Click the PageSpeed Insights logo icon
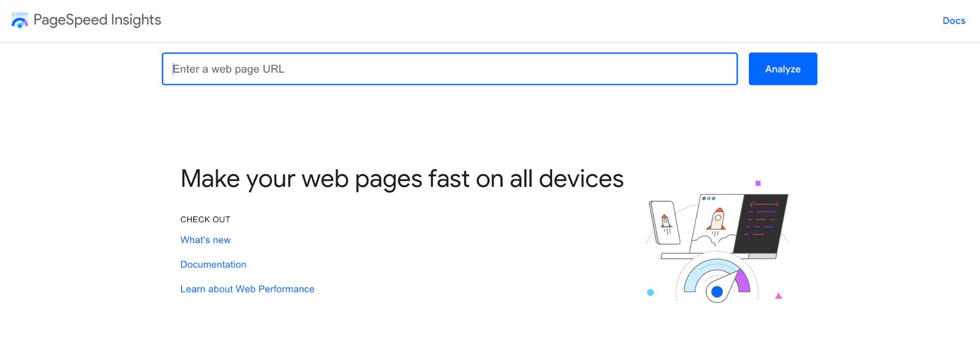 coord(19,21)
